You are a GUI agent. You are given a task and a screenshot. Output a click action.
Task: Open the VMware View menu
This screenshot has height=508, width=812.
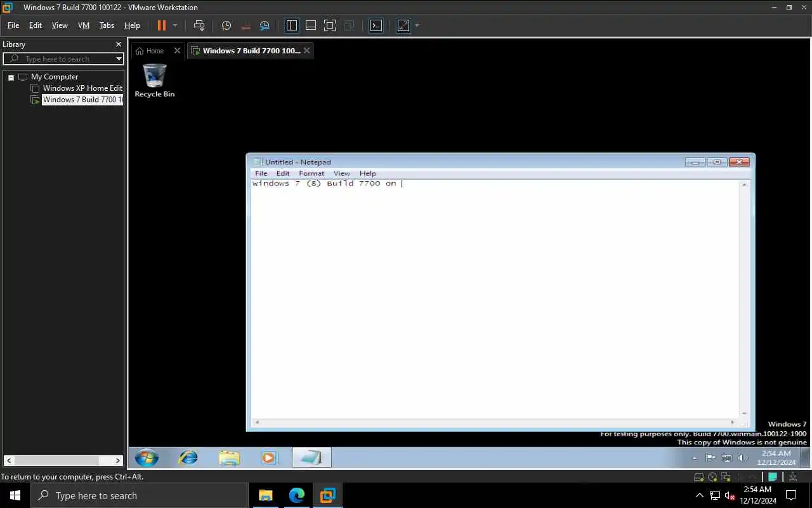60,25
